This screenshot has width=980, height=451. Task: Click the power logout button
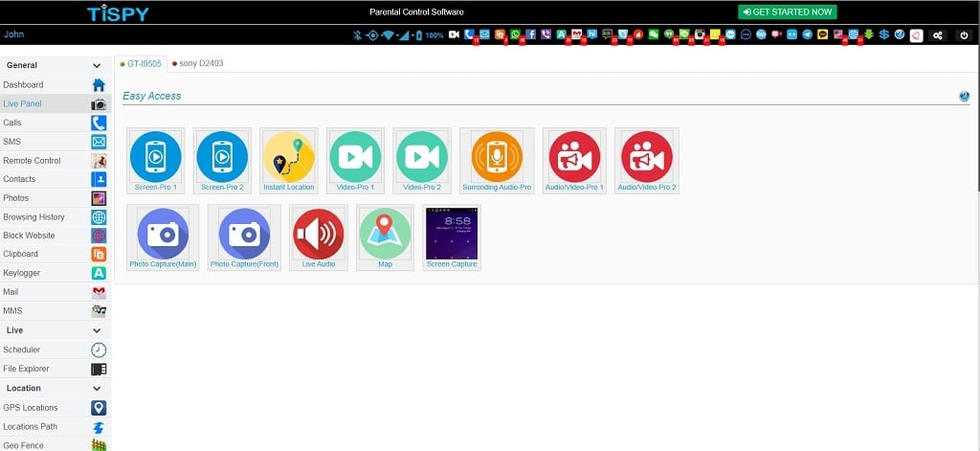pyautogui.click(x=964, y=35)
